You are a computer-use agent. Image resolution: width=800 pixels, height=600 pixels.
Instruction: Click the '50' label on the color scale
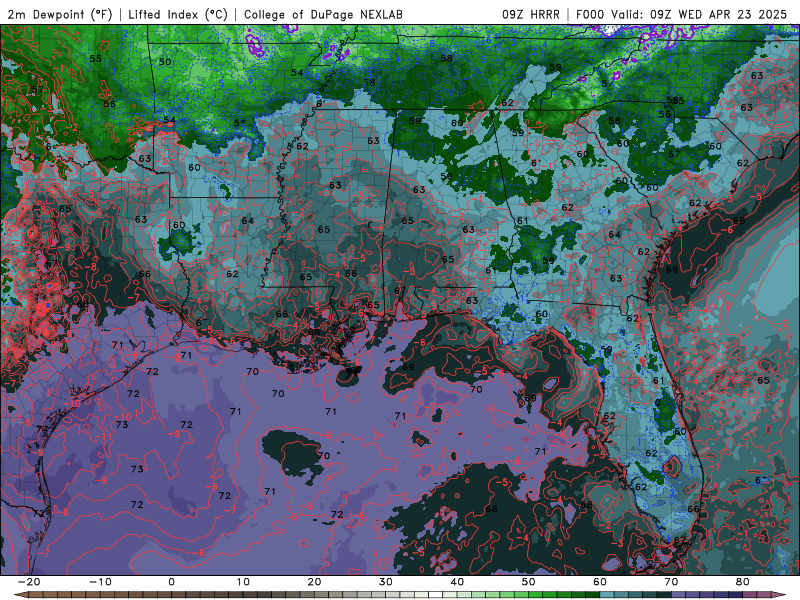click(529, 582)
